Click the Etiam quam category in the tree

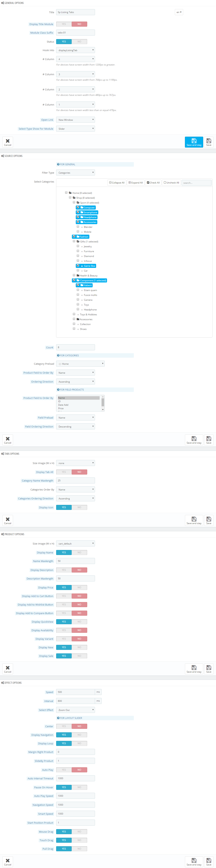coord(90,290)
